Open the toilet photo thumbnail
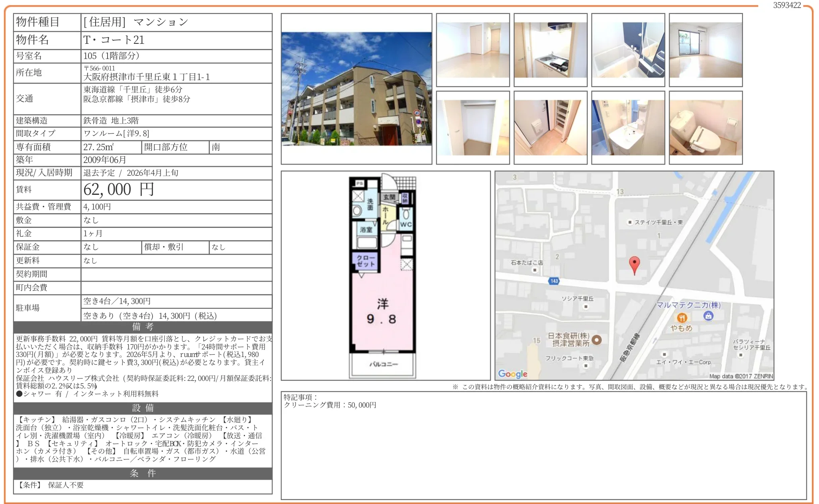Viewport: 819px width, 504px height. click(705, 127)
